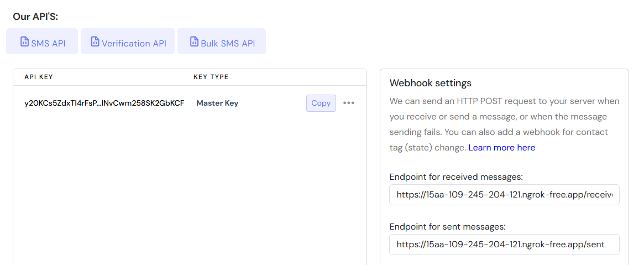This screenshot has width=644, height=265.
Task: Copy the Master Key API key
Action: (321, 103)
